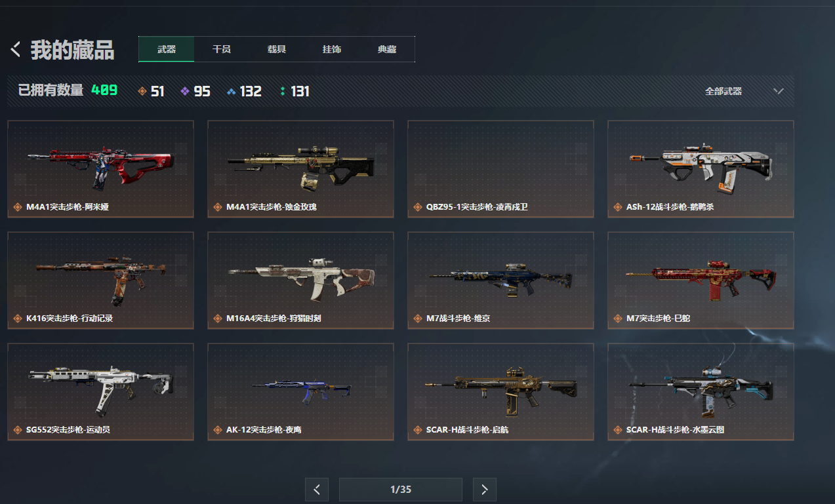Choose the SCAR-H战斗步枪-水墨云图 card
The image size is (835, 504).
coord(701,392)
